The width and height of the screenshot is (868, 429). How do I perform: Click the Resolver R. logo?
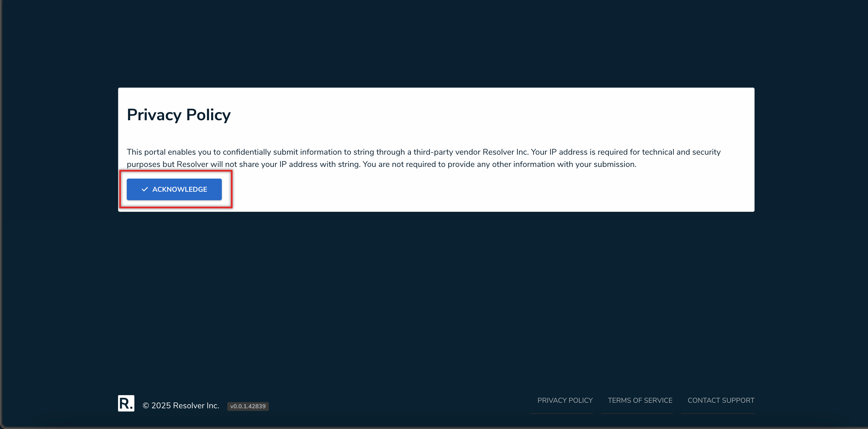tap(126, 403)
